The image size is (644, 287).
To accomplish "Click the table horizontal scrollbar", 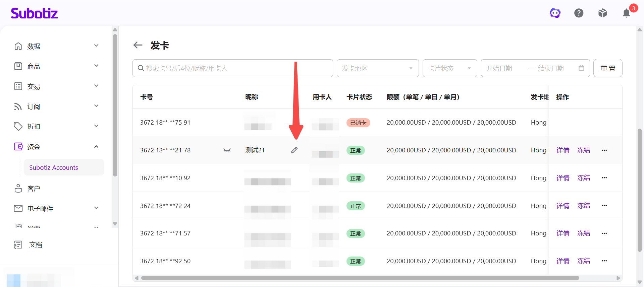I will 360,278.
